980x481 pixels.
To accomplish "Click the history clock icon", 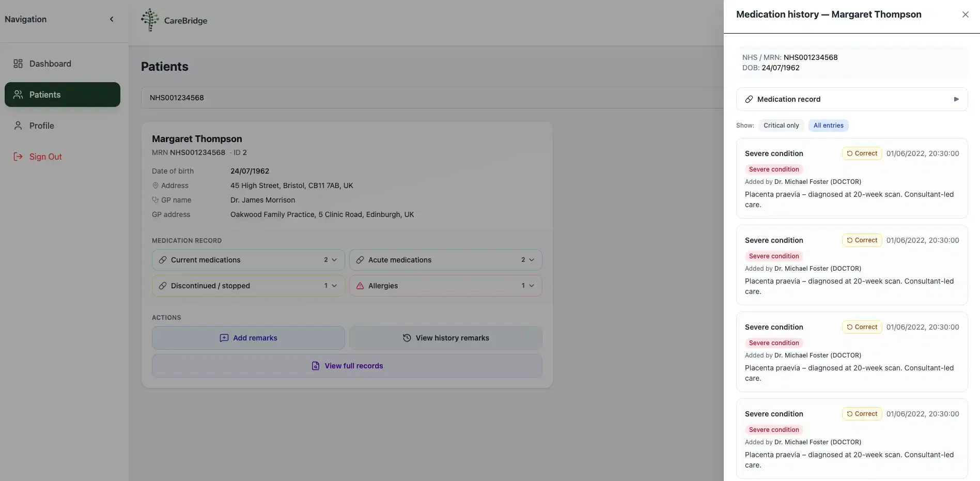I will pyautogui.click(x=407, y=338).
